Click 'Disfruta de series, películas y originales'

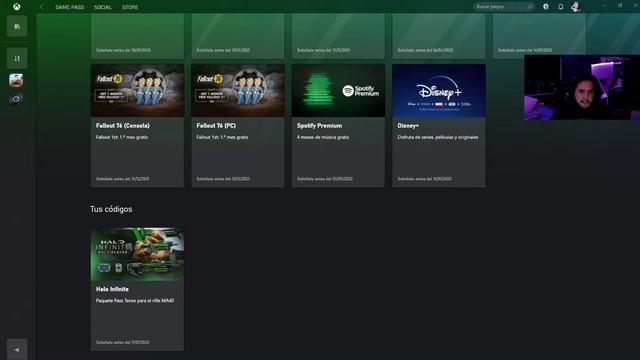point(438,137)
